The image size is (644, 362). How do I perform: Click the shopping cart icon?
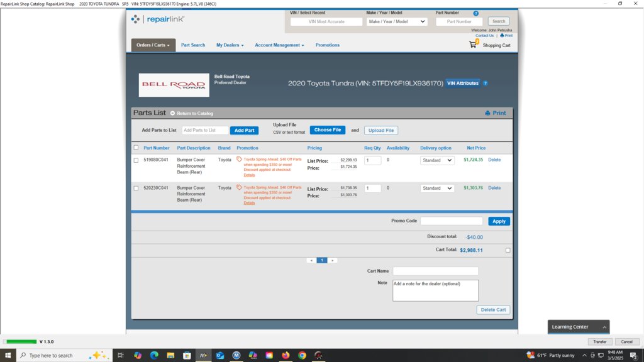point(473,45)
